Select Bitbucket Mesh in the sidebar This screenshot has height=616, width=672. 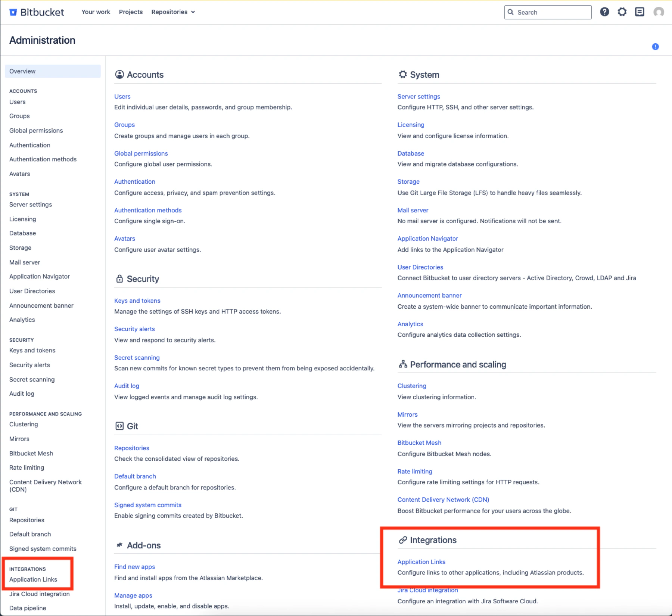coord(31,453)
